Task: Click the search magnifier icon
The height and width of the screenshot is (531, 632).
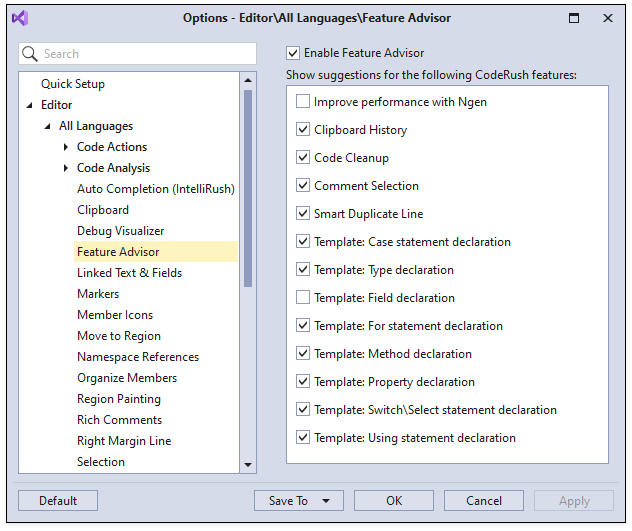Action: [29, 54]
